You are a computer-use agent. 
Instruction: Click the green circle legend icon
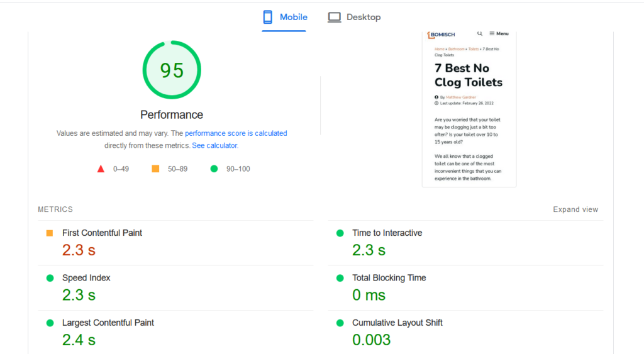click(214, 169)
